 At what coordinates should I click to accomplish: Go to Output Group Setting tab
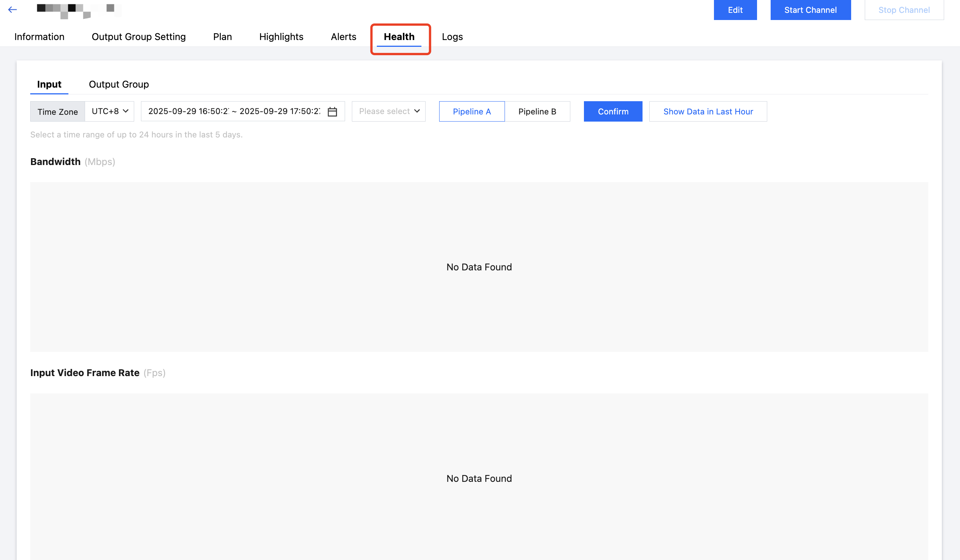139,37
